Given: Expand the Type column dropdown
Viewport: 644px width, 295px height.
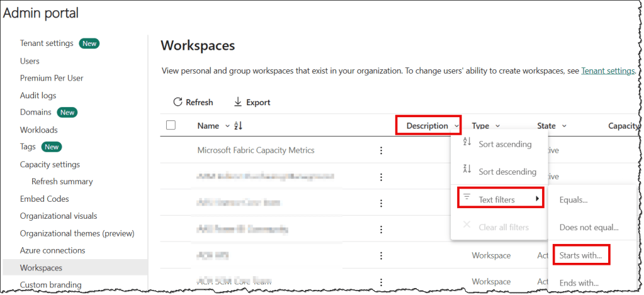Looking at the screenshot, I should click(x=498, y=126).
